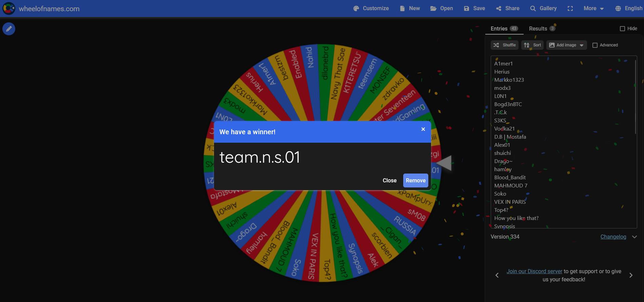The width and height of the screenshot is (644, 302).
Task: Expand the Changelog chevron arrow
Action: pyautogui.click(x=635, y=237)
